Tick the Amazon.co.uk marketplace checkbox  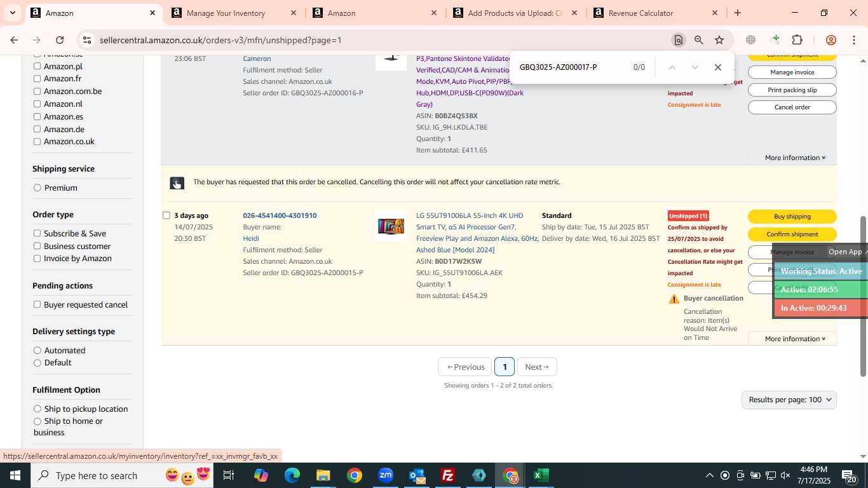click(37, 142)
